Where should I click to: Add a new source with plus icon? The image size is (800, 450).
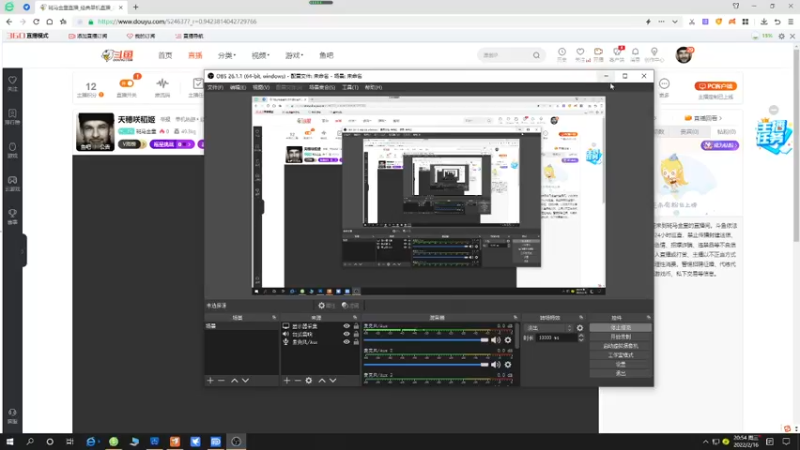pyautogui.click(x=287, y=381)
